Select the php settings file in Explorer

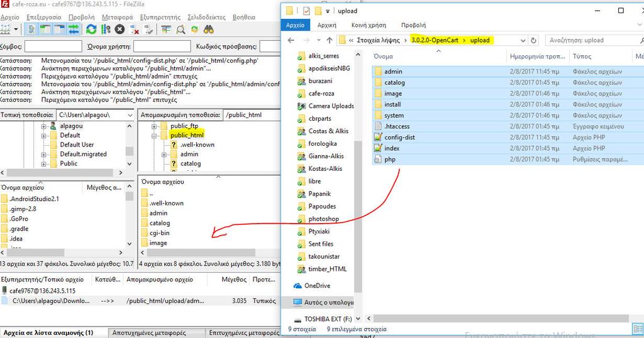click(390, 159)
